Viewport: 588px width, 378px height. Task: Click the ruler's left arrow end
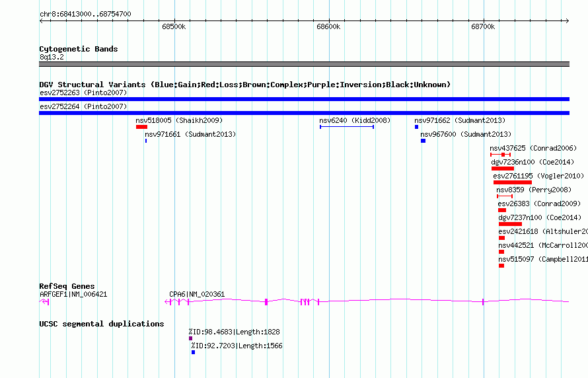point(41,20)
